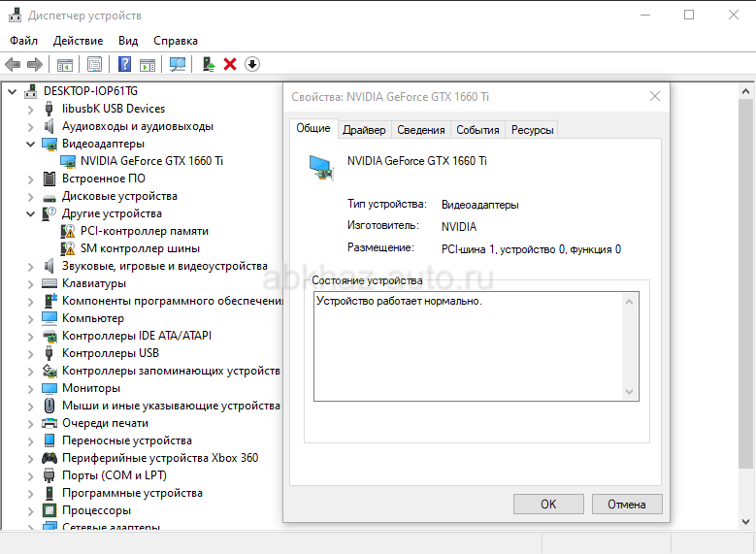Expand the Клавиатуры category
The image size is (756, 554).
[x=31, y=283]
